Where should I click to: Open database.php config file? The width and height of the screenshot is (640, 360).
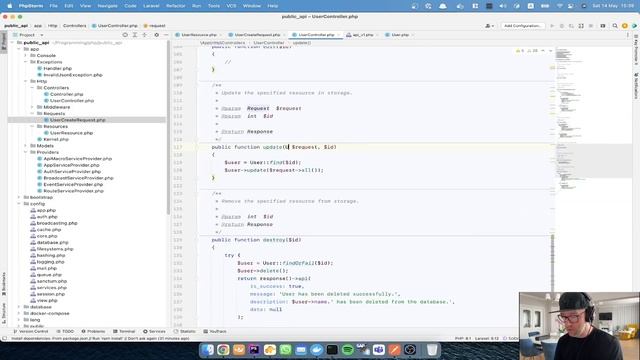(x=49, y=242)
